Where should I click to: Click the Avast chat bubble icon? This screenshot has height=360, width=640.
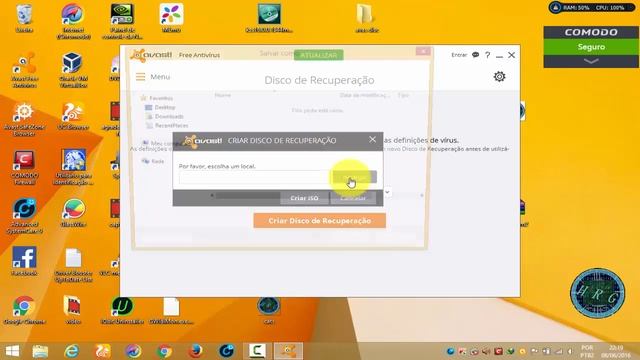coord(476,55)
